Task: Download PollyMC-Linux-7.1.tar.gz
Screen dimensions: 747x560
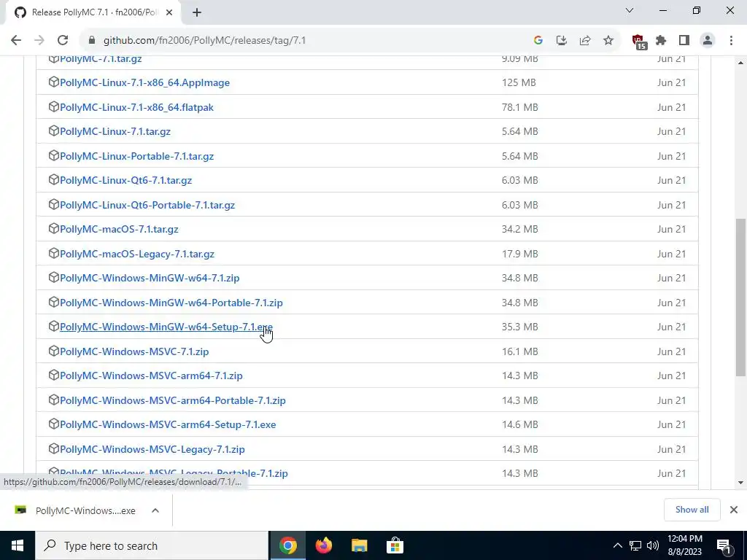Action: (x=115, y=131)
